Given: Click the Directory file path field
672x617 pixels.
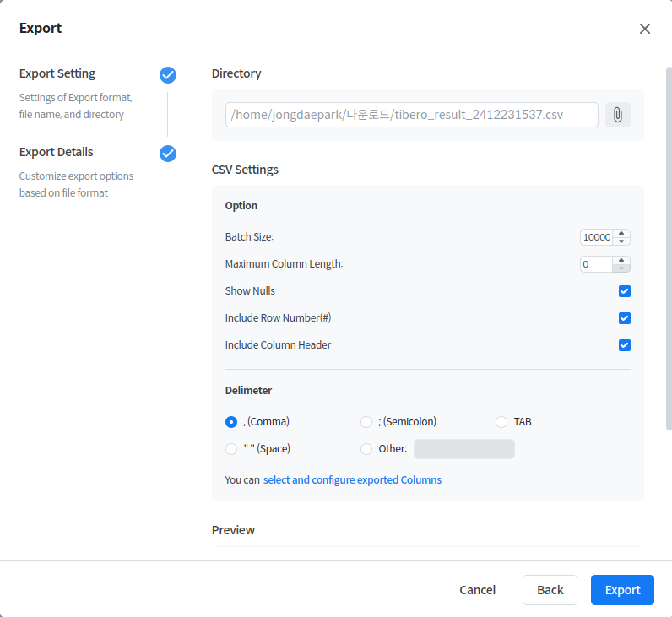Looking at the screenshot, I should [x=411, y=115].
